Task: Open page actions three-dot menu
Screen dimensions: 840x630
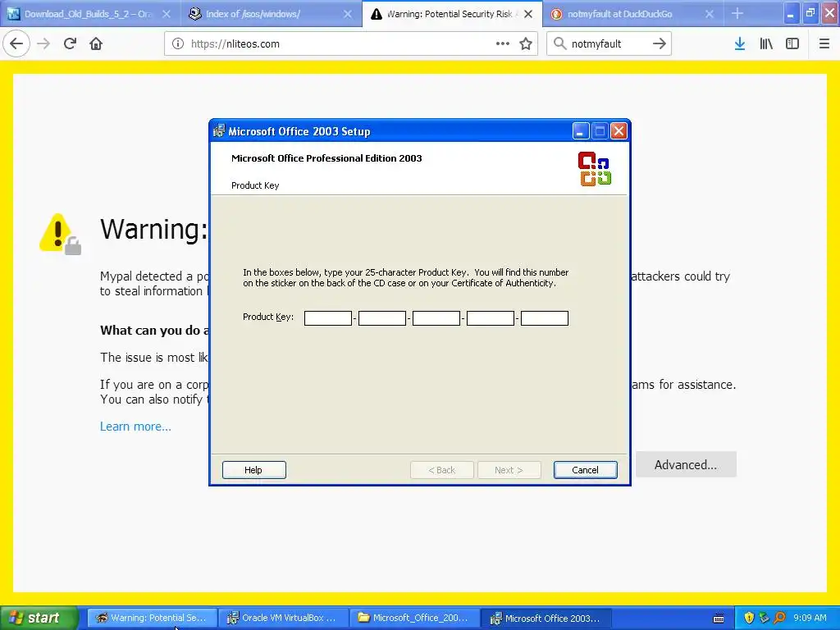Action: click(503, 44)
